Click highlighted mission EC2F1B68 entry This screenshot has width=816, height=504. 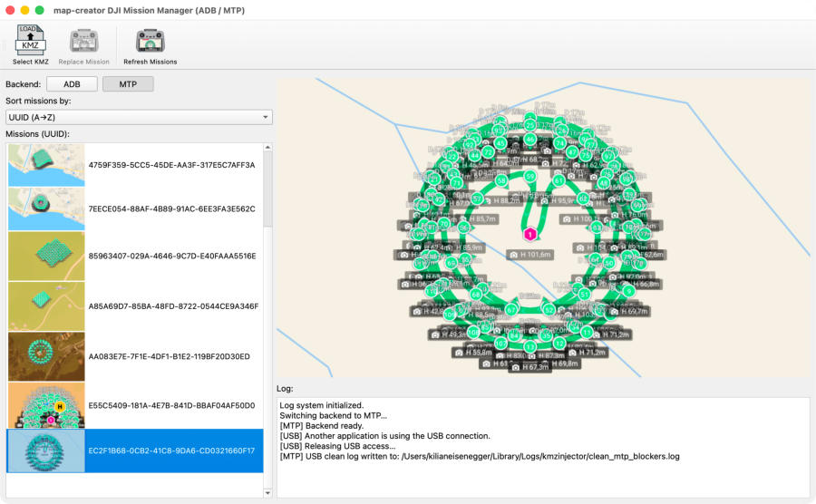(x=171, y=451)
